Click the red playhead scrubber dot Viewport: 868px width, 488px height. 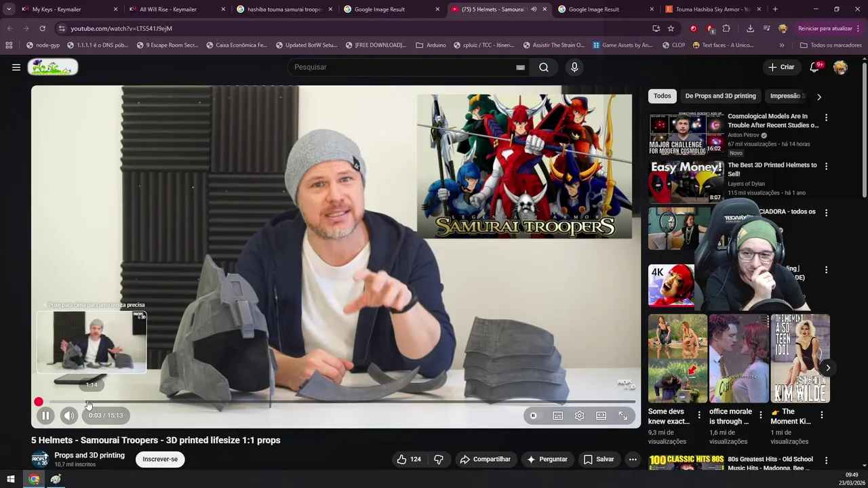click(x=39, y=402)
